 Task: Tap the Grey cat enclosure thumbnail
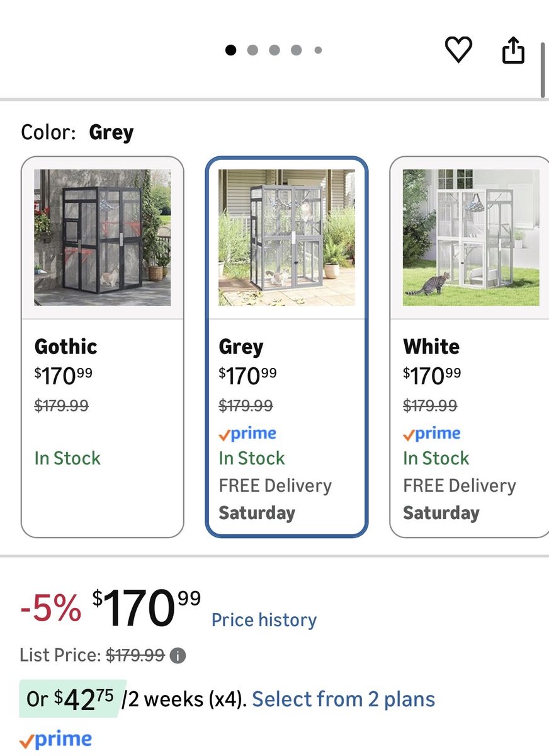(x=286, y=238)
